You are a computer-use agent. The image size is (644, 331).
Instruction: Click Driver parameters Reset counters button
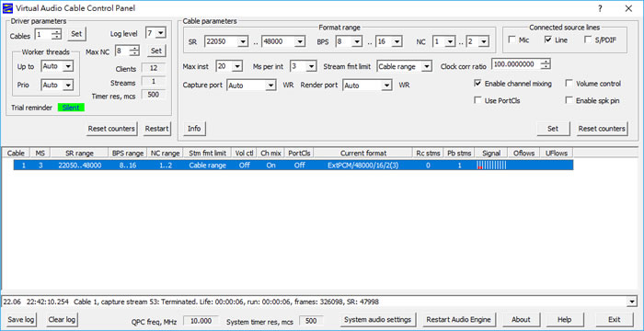point(111,129)
